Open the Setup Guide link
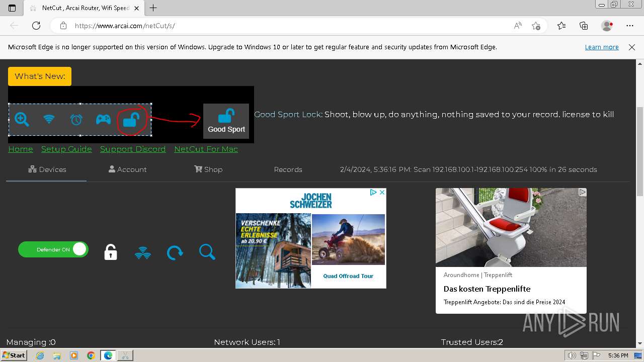 pyautogui.click(x=66, y=149)
